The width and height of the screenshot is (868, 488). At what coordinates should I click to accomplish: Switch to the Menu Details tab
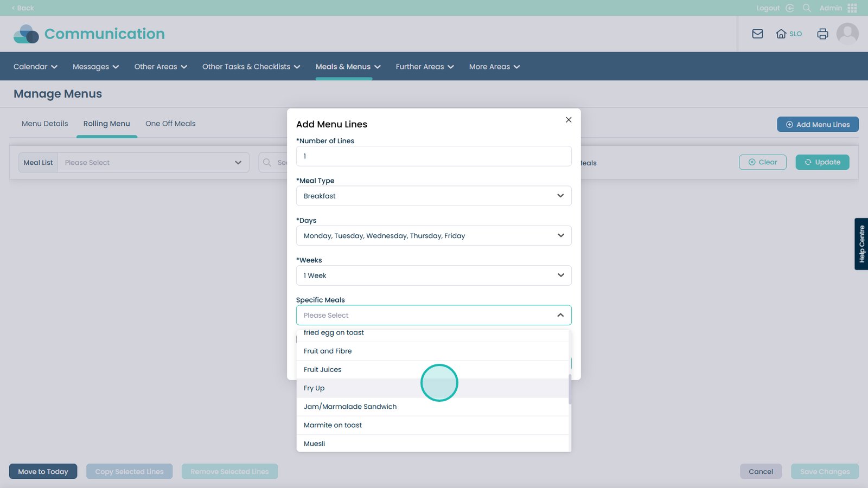[x=45, y=124]
